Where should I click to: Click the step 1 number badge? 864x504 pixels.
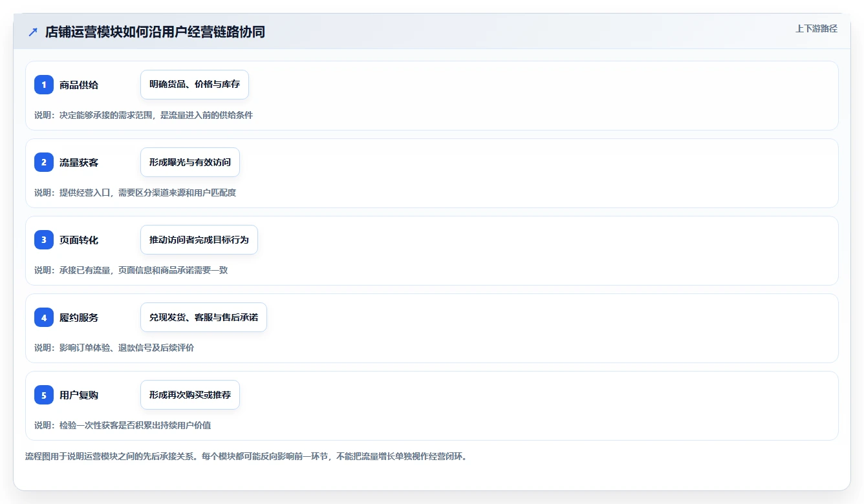(44, 85)
